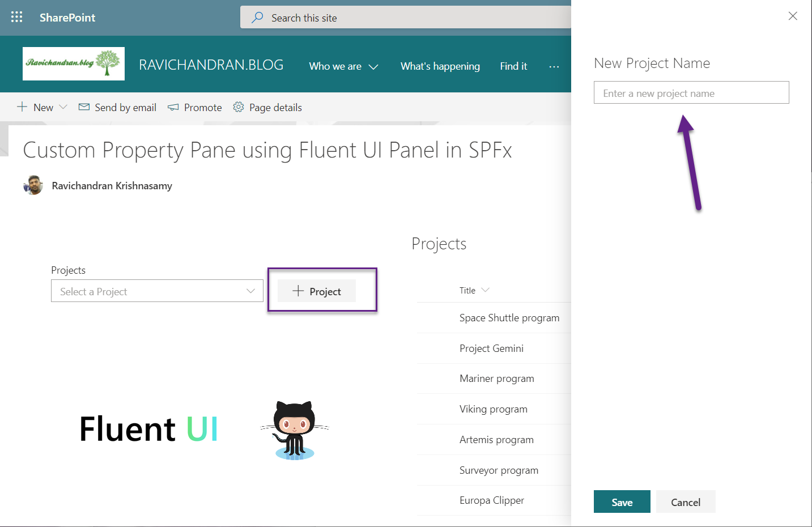
Task: Click the Send by email envelope icon
Action: [84, 107]
